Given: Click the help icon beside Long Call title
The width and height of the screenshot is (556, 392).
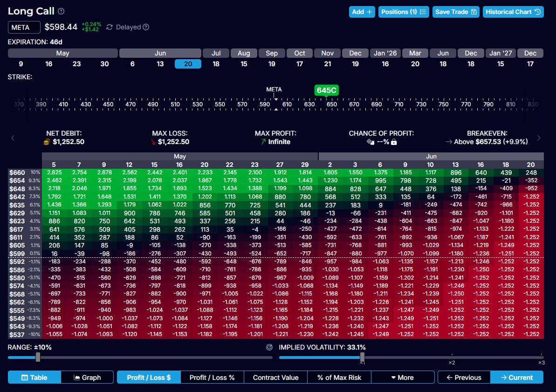Looking at the screenshot, I should [62, 12].
